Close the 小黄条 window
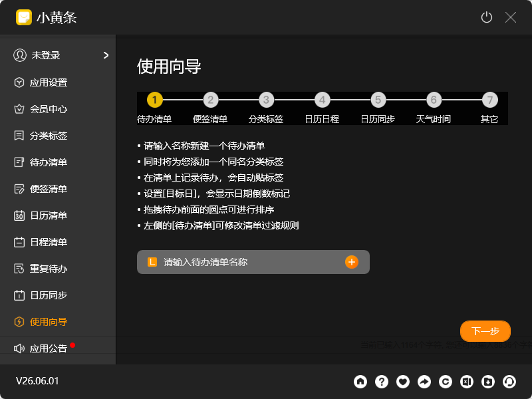Image resolution: width=532 pixels, height=399 pixels. 510,17
